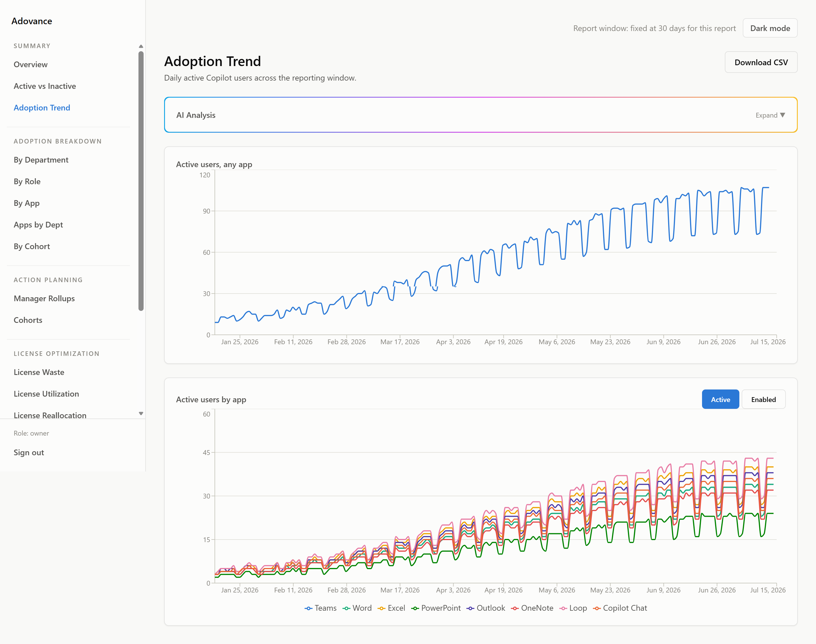Image resolution: width=816 pixels, height=644 pixels.
Task: Open License Utilization page
Action: pos(46,394)
